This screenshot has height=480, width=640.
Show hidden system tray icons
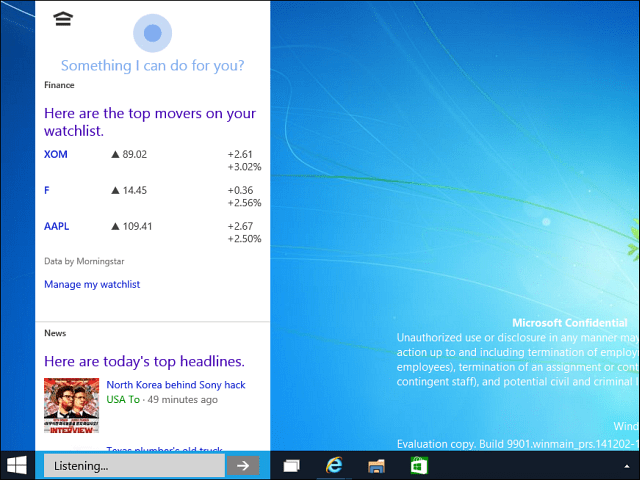627,466
